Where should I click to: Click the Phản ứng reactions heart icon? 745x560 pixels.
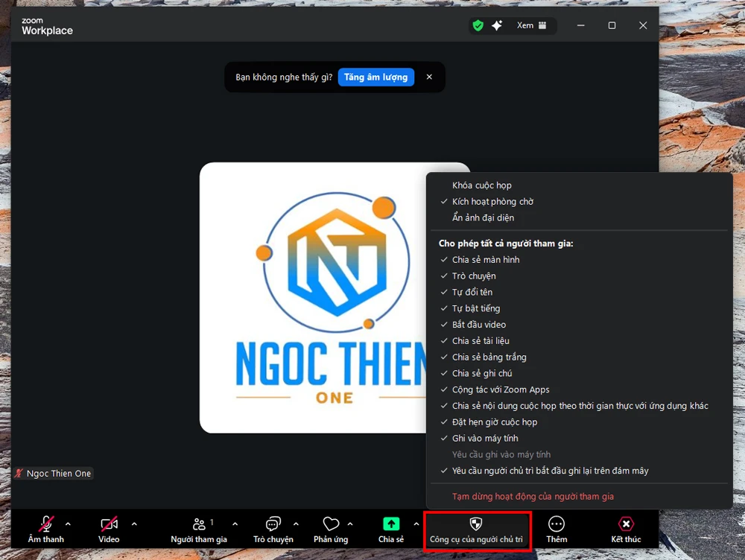click(331, 524)
